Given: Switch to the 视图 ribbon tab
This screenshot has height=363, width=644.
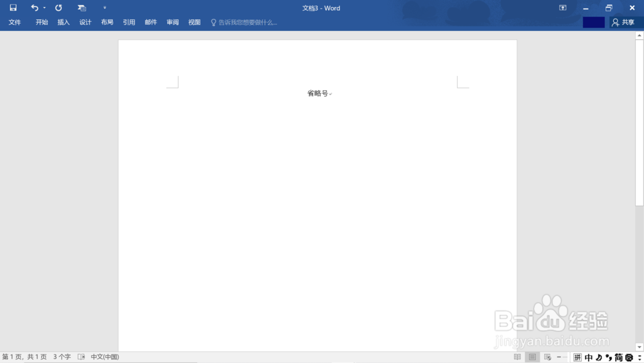Looking at the screenshot, I should point(194,22).
